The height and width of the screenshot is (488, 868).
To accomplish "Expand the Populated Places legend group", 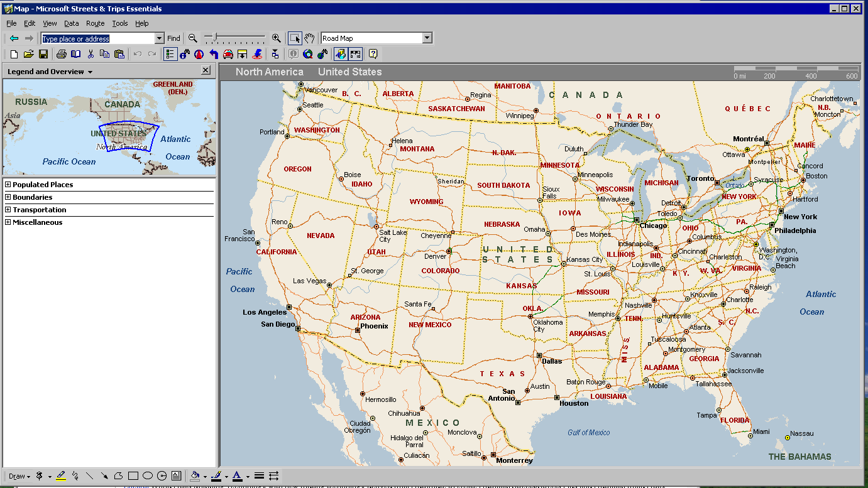I will 8,185.
